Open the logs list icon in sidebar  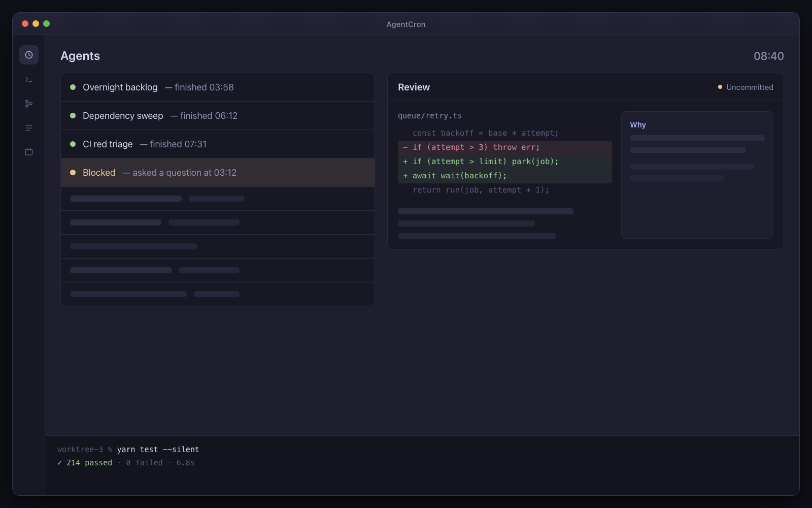(x=29, y=128)
